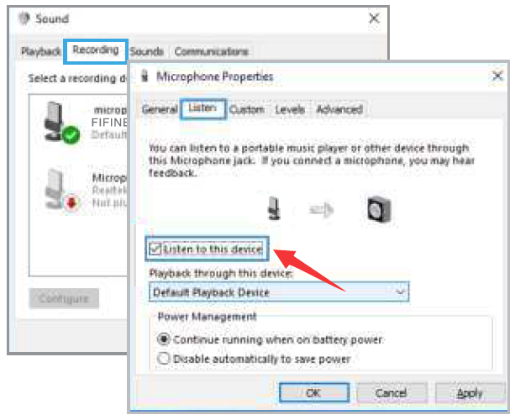
Task: Select the FIFINE default microphone device icon
Action: (61, 123)
